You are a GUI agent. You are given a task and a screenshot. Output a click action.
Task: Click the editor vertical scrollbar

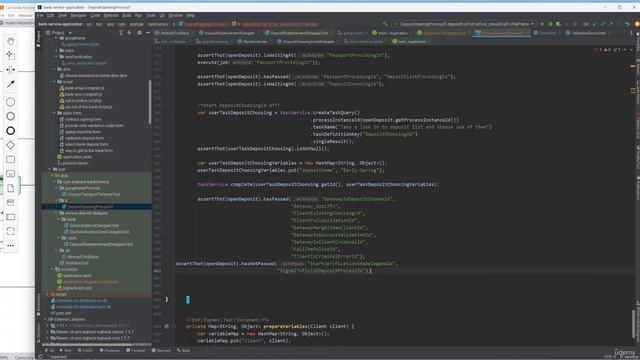[633, 324]
